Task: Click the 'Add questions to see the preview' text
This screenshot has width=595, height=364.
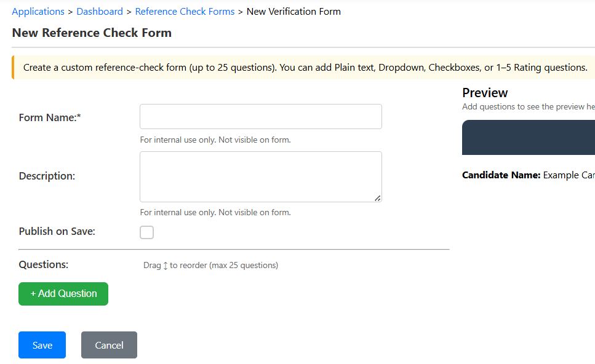Action: [x=527, y=106]
